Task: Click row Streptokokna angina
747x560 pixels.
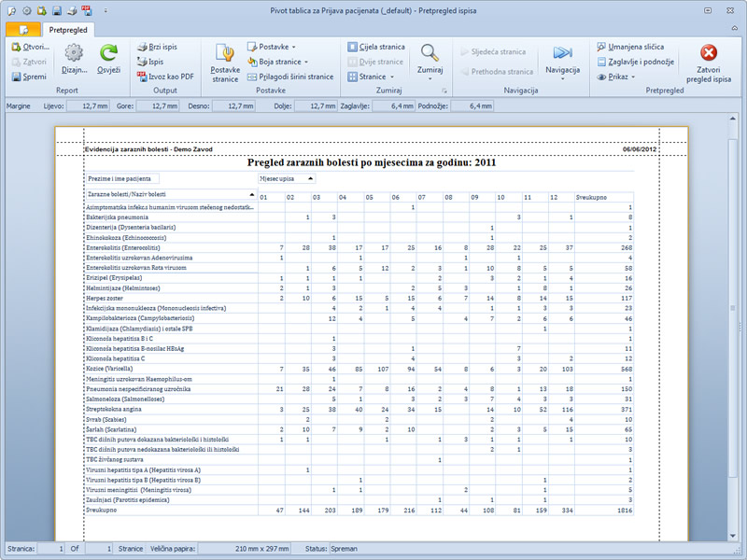Action: 359,409
